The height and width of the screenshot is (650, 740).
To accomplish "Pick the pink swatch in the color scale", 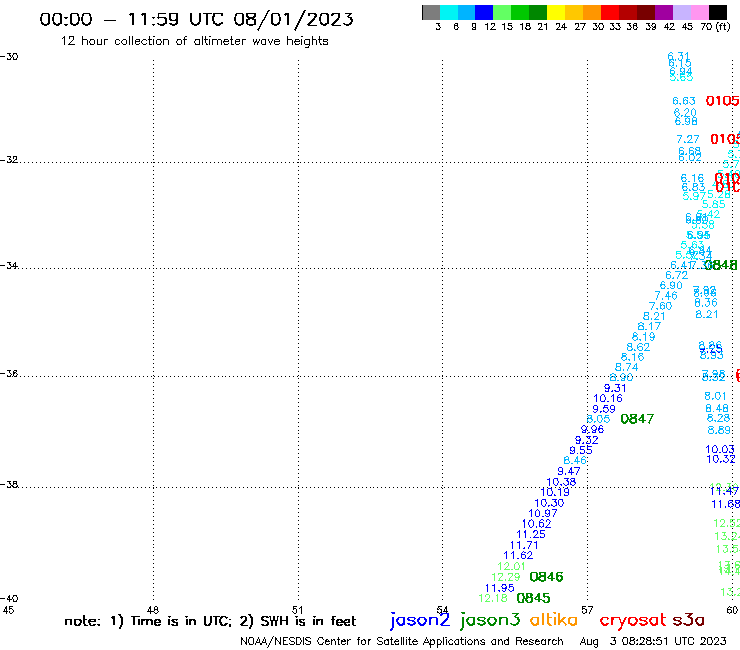I will tap(699, 12).
